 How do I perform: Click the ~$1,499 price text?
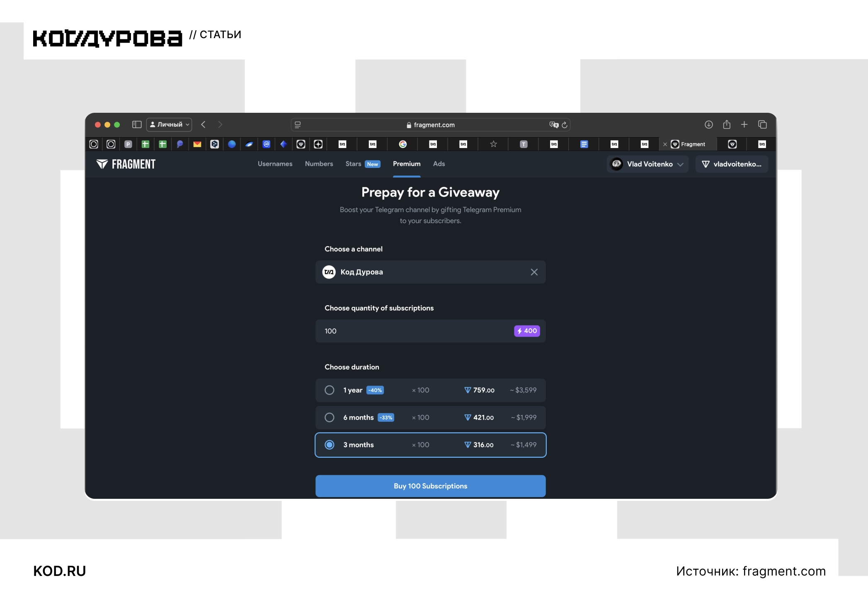(x=524, y=445)
